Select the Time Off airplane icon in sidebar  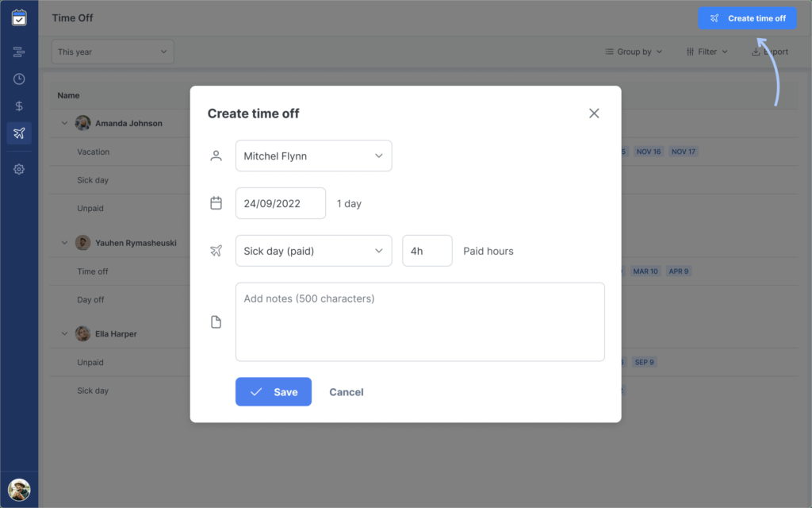pos(19,133)
